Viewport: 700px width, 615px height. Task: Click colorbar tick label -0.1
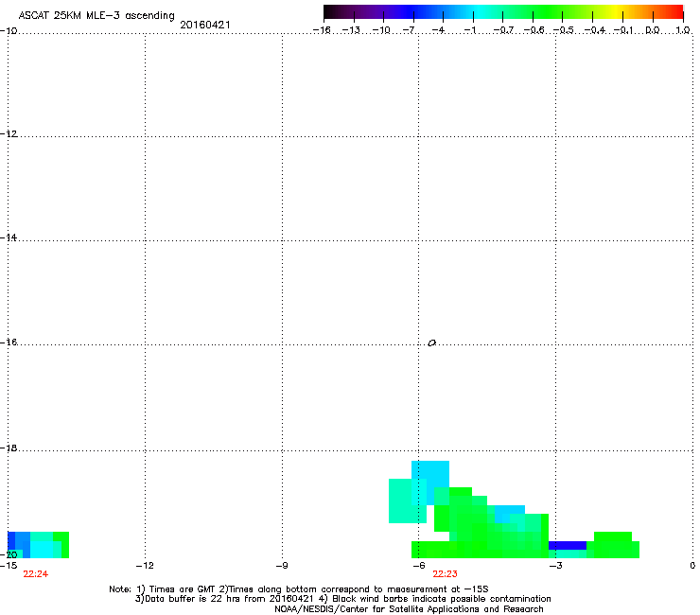coord(623,30)
